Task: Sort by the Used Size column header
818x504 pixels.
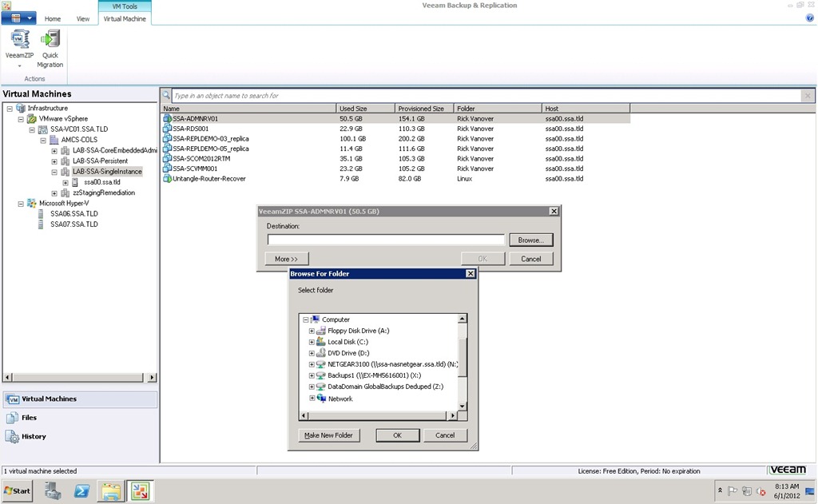Action: [365, 109]
